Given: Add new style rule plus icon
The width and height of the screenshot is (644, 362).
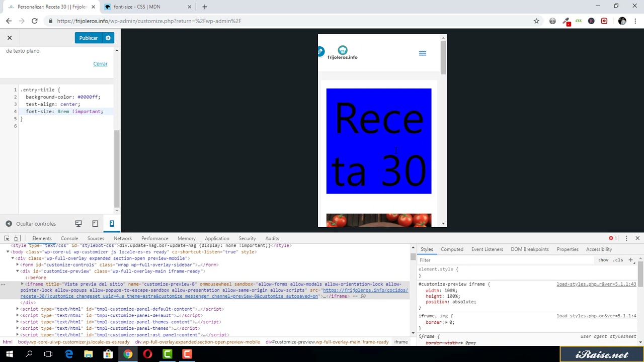Looking at the screenshot, I should [x=630, y=260].
